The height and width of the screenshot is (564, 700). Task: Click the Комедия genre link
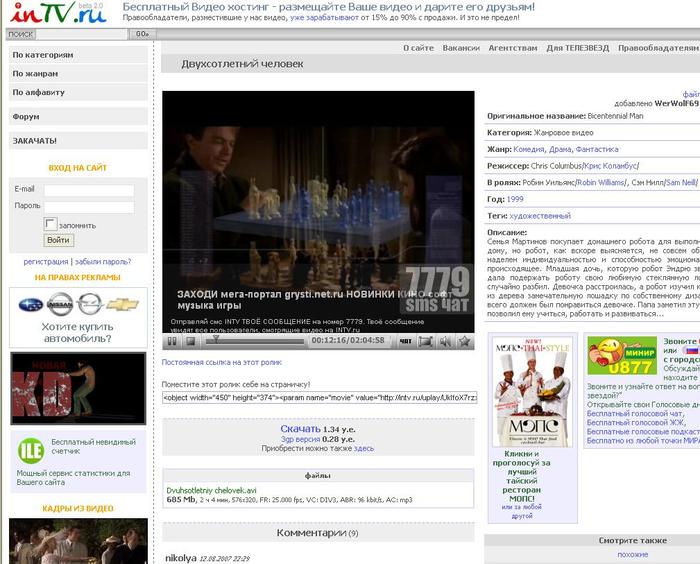pos(529,149)
